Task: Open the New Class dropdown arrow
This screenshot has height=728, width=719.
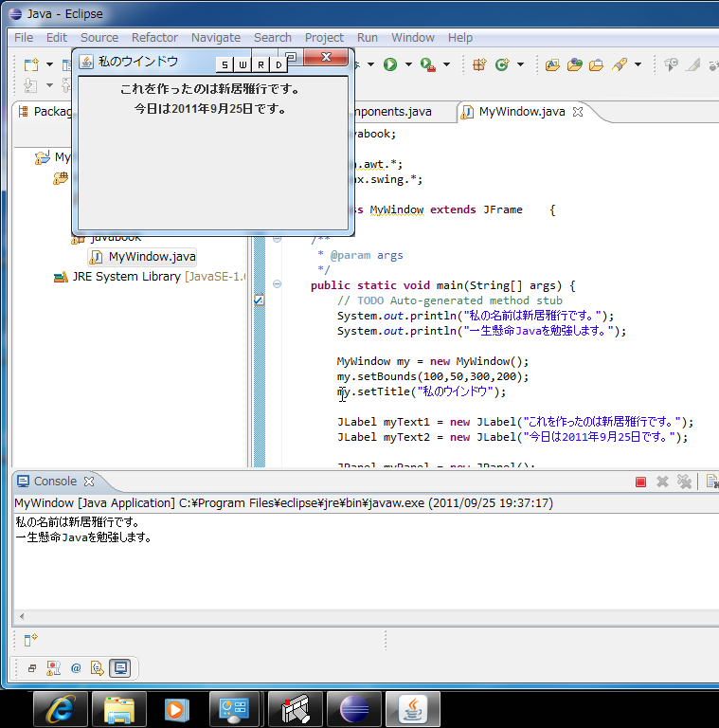Action: pyautogui.click(x=520, y=64)
